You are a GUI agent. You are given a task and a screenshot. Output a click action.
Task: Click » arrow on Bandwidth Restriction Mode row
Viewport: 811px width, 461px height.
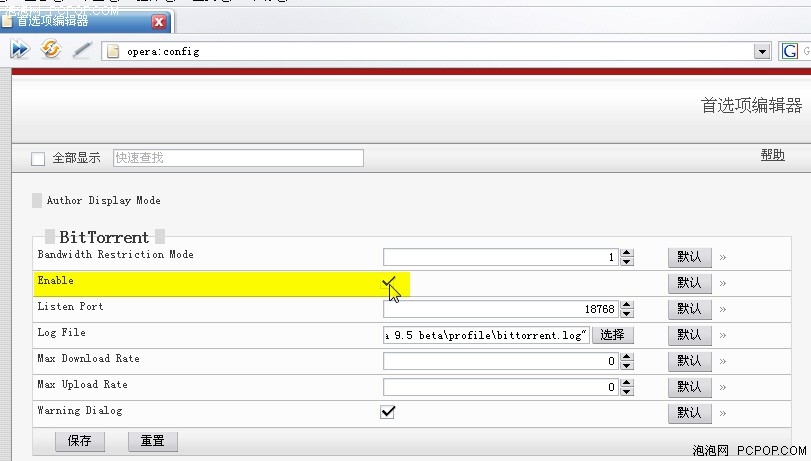(x=723, y=257)
